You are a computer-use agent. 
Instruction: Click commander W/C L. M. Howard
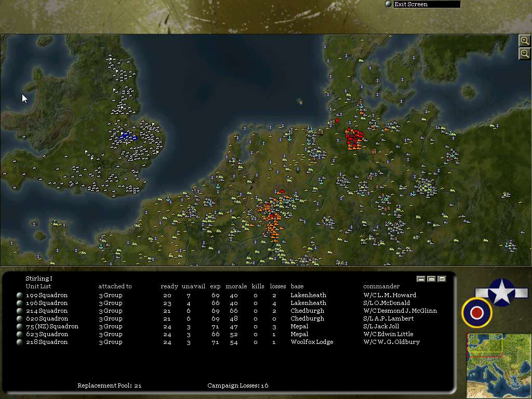pyautogui.click(x=390, y=295)
